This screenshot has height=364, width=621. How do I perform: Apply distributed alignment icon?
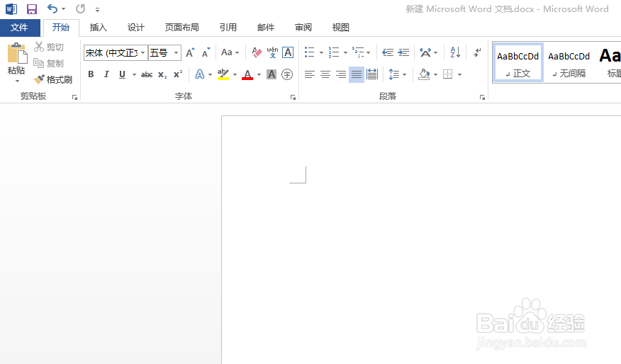pos(372,74)
